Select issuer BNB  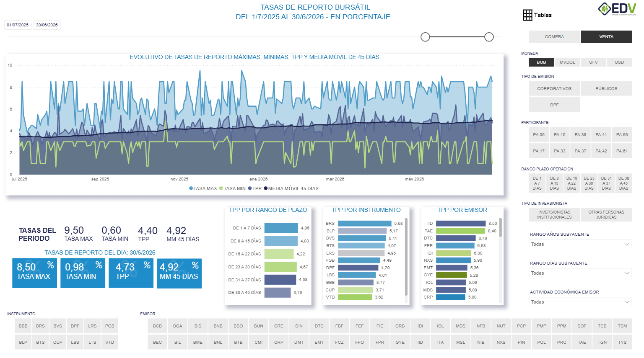click(218, 326)
